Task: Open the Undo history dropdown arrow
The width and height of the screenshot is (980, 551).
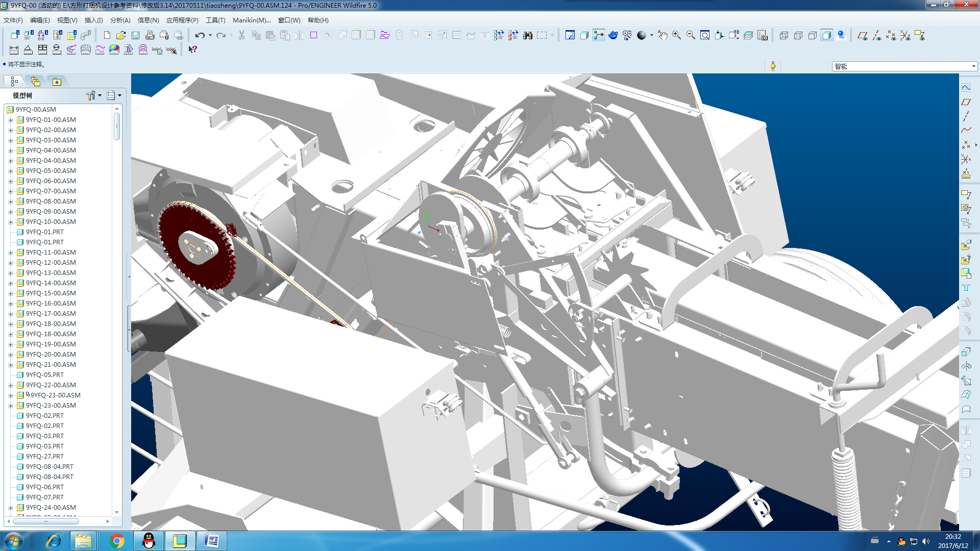Action: (x=210, y=35)
